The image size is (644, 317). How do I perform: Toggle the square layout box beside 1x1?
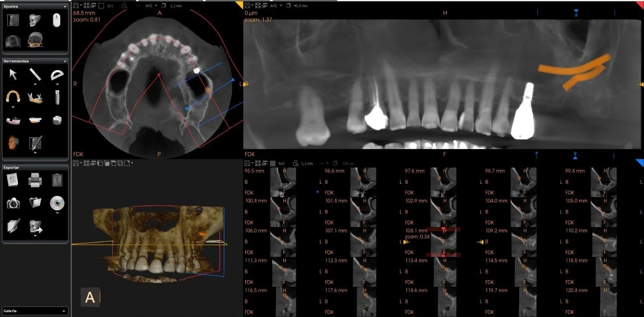[101, 6]
